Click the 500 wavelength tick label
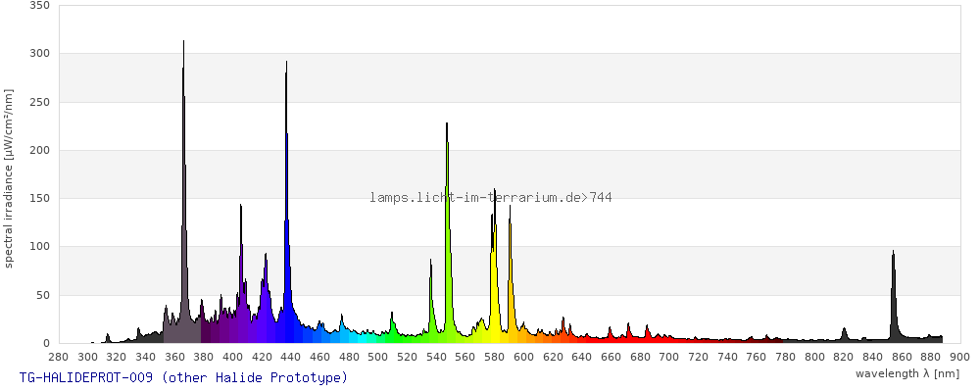980x392 pixels. (x=378, y=357)
